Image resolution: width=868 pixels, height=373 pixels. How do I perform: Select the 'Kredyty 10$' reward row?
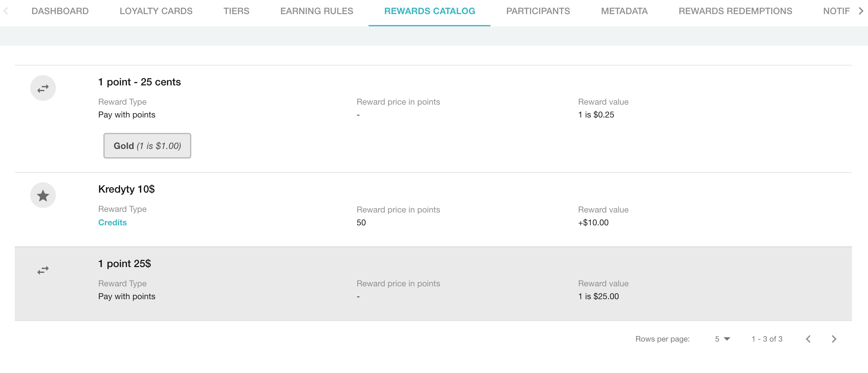(x=126, y=189)
